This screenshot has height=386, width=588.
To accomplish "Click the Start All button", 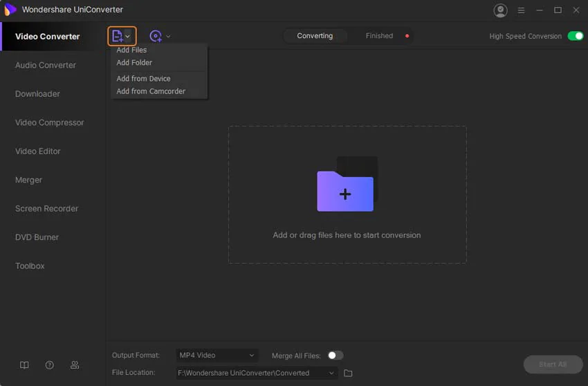I will click(553, 365).
